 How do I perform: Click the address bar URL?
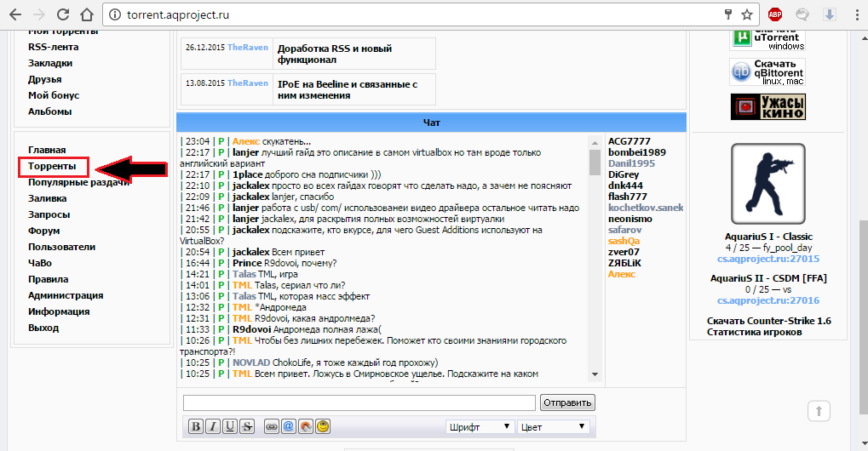(x=178, y=15)
